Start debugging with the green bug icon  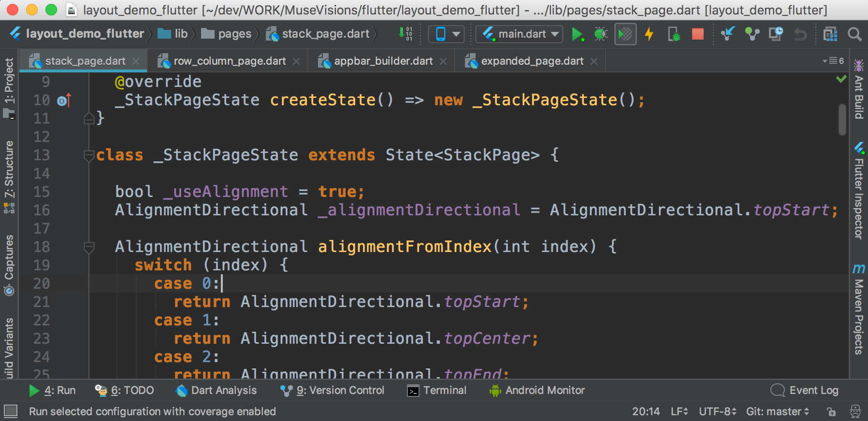[x=601, y=34]
